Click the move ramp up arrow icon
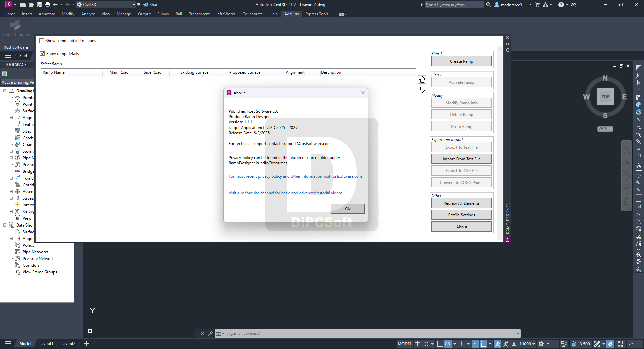644x349 pixels. [422, 79]
